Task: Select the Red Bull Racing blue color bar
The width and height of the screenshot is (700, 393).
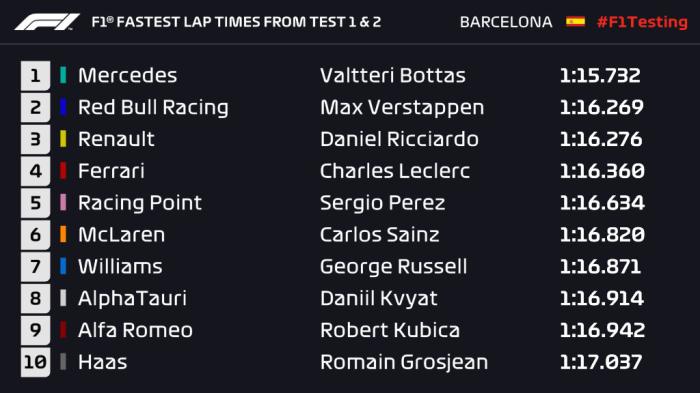Action: [63, 107]
